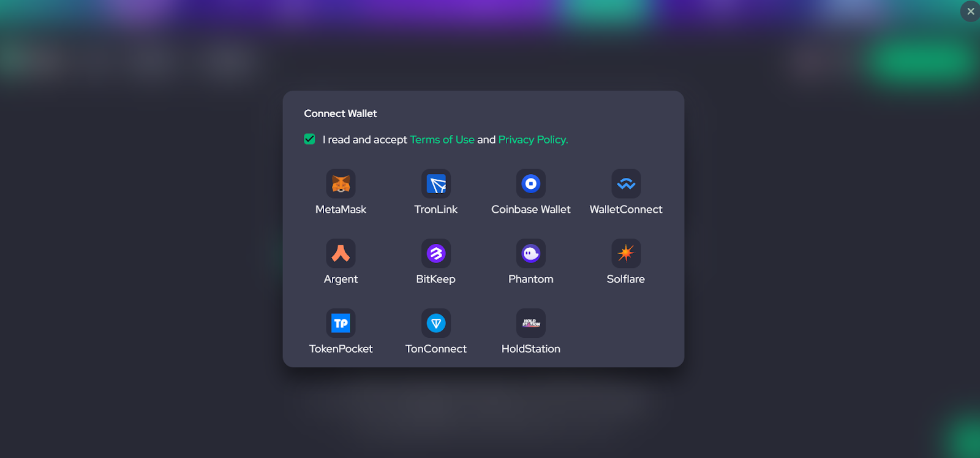This screenshot has height=458, width=980.
Task: Click the MetaMask label text
Action: coord(341,210)
